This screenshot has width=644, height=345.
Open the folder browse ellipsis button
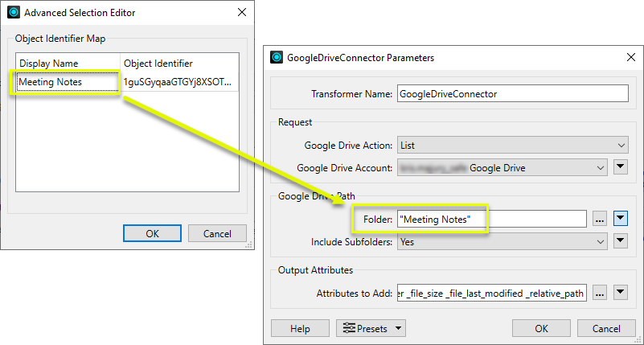tap(599, 219)
